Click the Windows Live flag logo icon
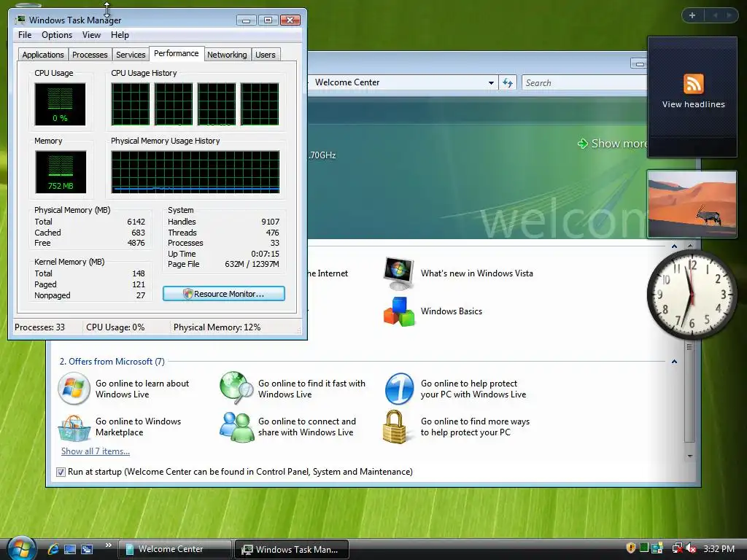 tap(74, 389)
